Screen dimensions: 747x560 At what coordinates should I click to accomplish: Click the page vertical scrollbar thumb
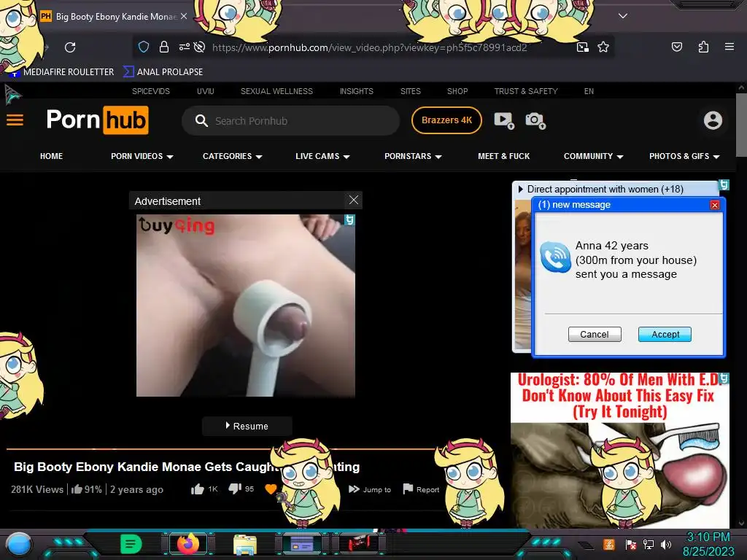tap(741, 125)
